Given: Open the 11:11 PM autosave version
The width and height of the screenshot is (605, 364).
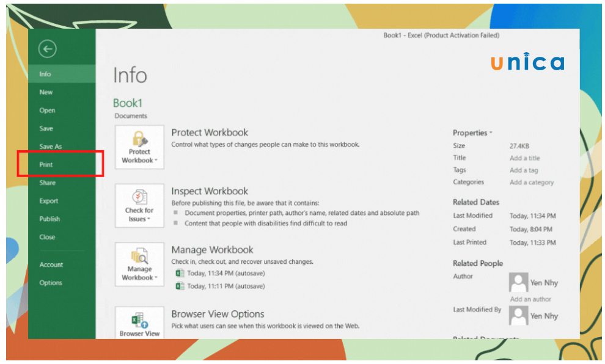Looking at the screenshot, I should point(226,286).
